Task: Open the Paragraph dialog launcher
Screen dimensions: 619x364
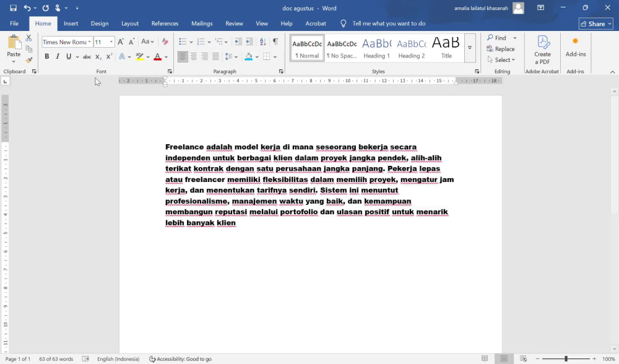Action: 281,71
